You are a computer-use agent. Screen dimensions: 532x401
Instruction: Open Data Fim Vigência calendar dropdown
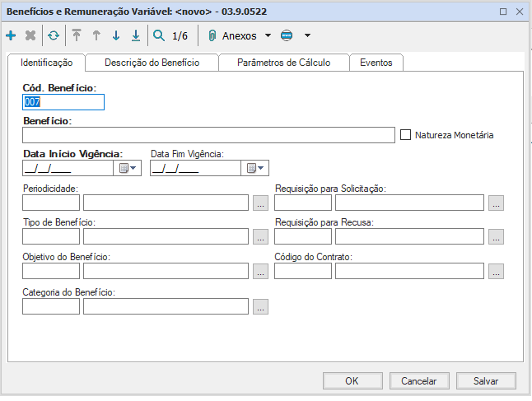256,168
